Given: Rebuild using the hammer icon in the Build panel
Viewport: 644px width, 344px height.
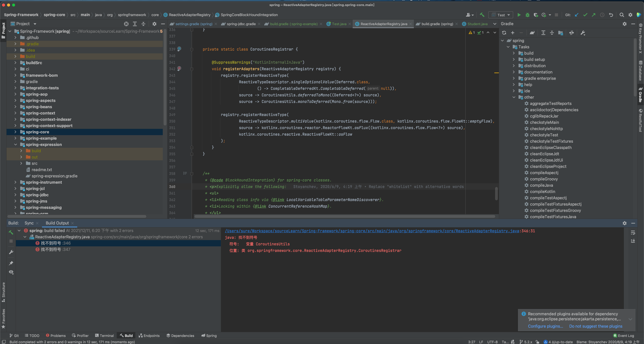Looking at the screenshot, I should point(11,232).
